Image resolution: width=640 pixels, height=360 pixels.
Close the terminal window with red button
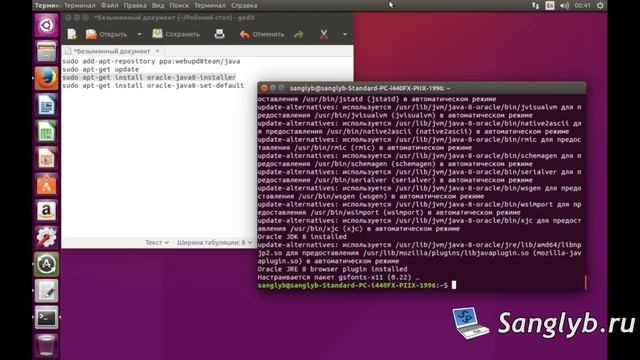[x=264, y=88]
